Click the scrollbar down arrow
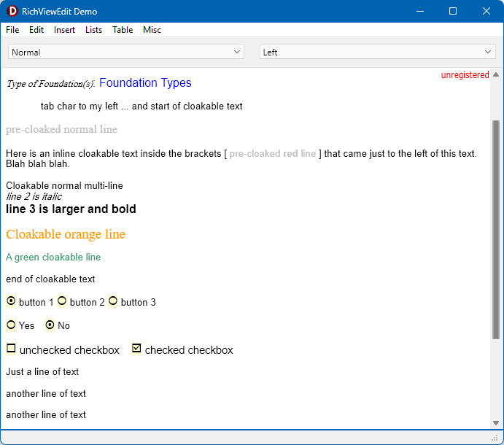 click(x=496, y=423)
